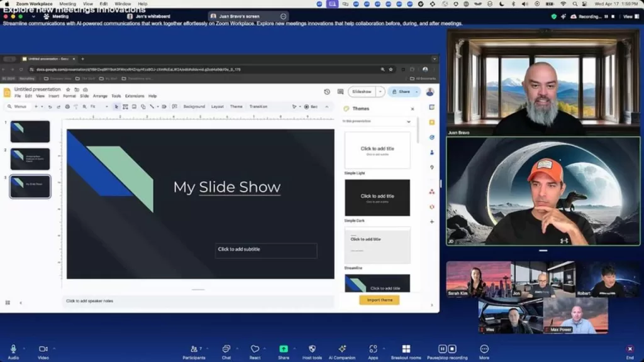644x362 pixels.
Task: Expand video options caret
Action: [x=54, y=349]
